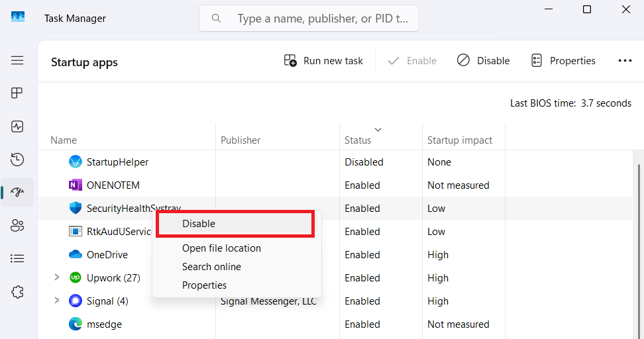Open the three-dot more options menu
644x339 pixels.
pos(625,61)
